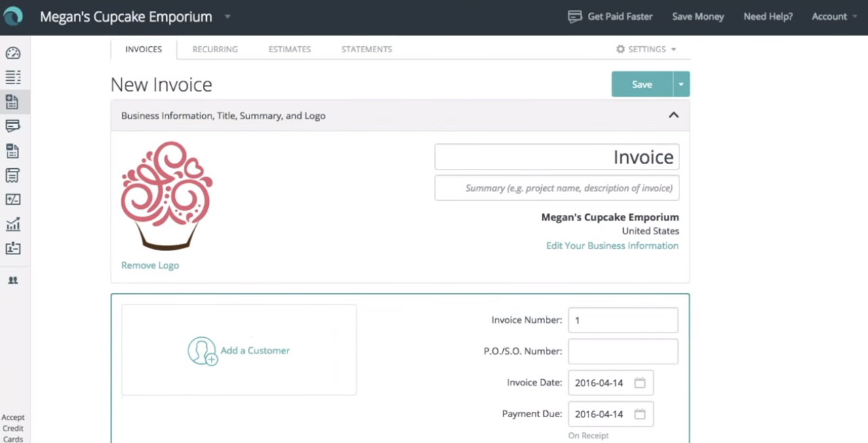The height and width of the screenshot is (443, 868).
Task: Click the Remove Logo link
Action: tap(150, 265)
